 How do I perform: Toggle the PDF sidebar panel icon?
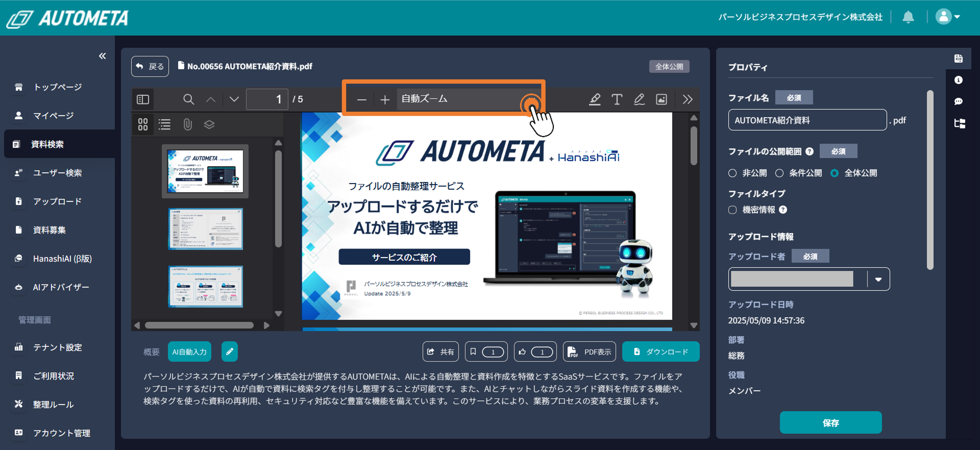[143, 99]
